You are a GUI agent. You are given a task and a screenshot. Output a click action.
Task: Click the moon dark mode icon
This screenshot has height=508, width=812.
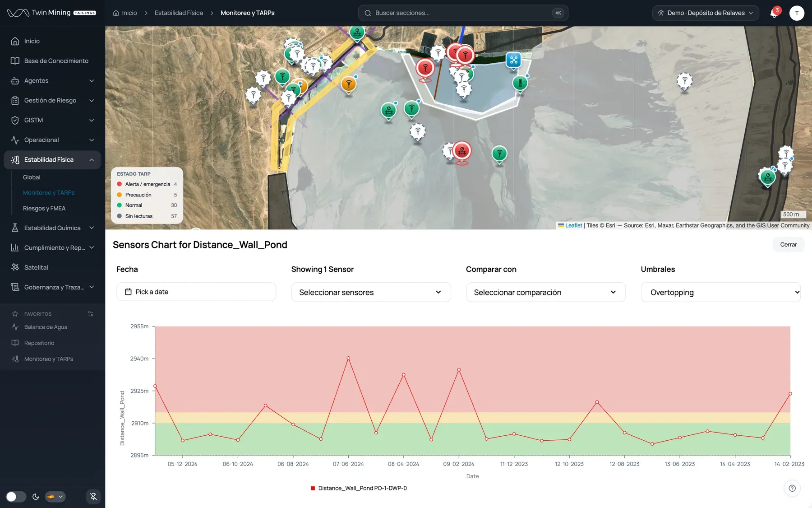[x=36, y=497]
